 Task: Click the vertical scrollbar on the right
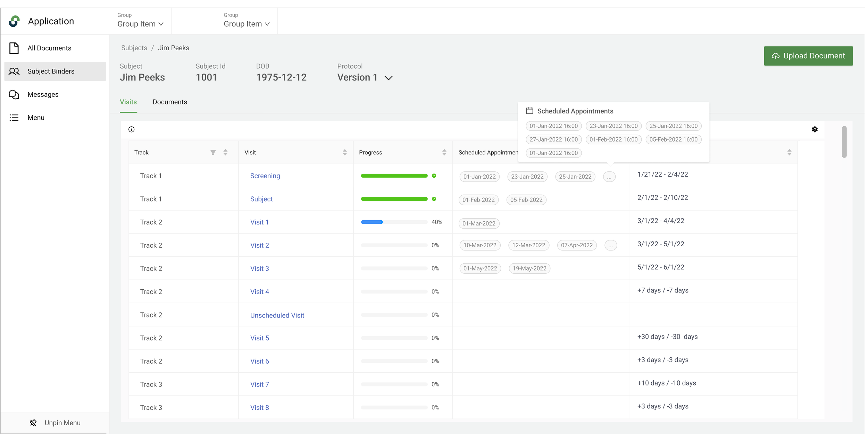point(844,142)
